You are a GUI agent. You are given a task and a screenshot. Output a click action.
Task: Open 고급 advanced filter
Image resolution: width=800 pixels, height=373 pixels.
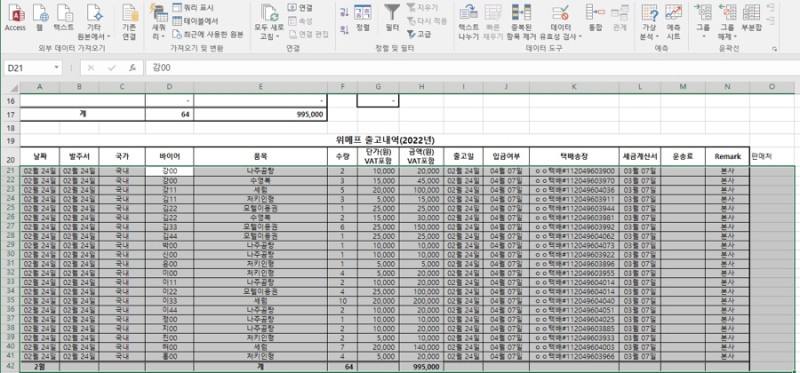click(x=418, y=34)
